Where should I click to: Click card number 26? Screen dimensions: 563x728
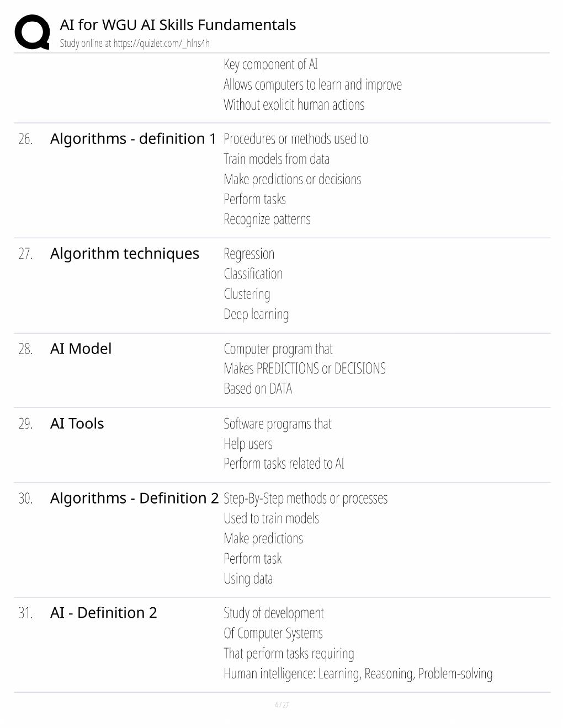[x=25, y=139]
